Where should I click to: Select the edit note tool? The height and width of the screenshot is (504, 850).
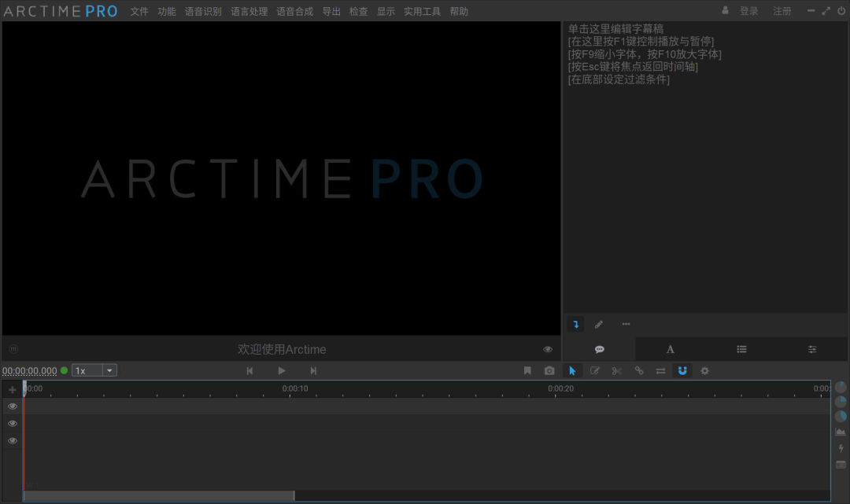(x=595, y=371)
